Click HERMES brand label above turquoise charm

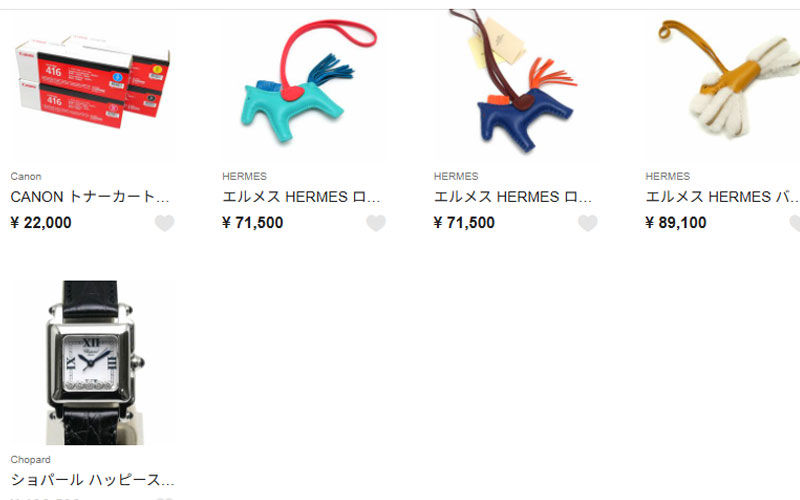[x=244, y=177]
